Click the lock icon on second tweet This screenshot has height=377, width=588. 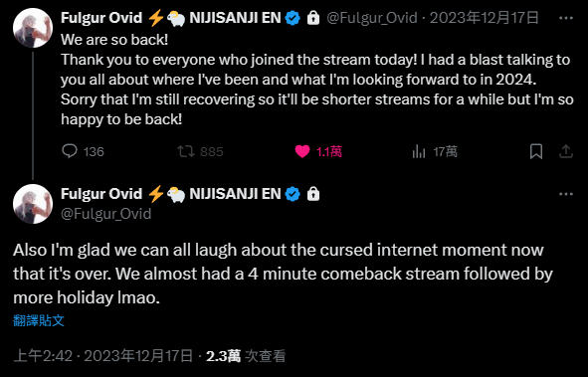pos(313,194)
